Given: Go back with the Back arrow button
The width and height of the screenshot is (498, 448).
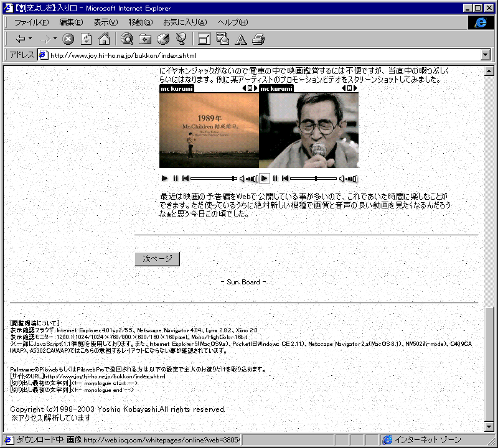Looking at the screenshot, I should coord(21,39).
